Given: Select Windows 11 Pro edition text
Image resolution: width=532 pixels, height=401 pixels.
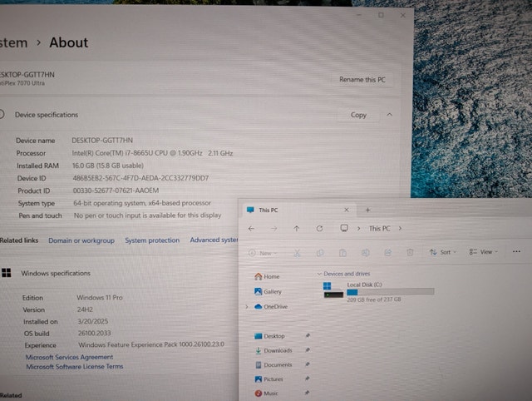Looking at the screenshot, I should (100, 298).
